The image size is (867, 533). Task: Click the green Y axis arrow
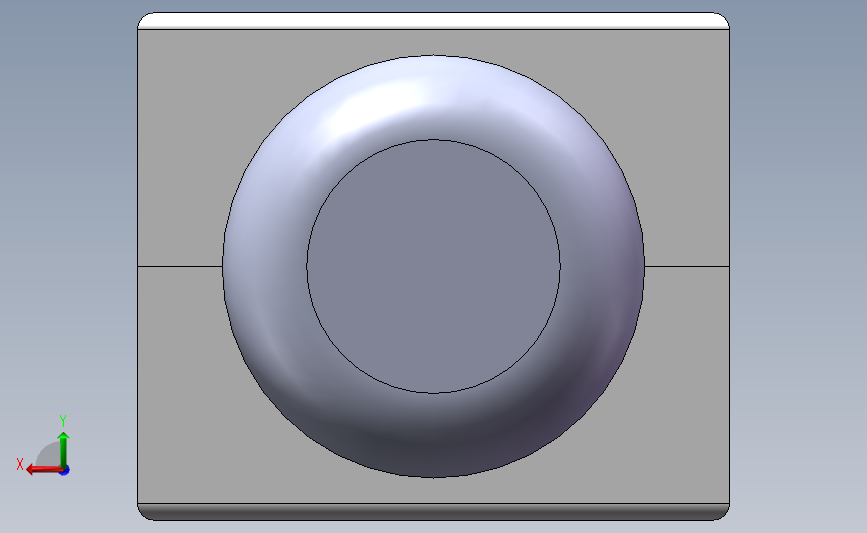tap(64, 450)
